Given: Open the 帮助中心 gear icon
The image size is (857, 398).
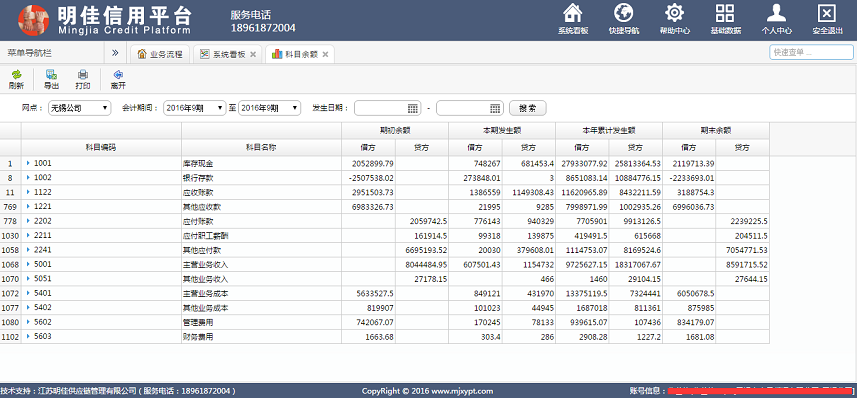Looking at the screenshot, I should [674, 19].
